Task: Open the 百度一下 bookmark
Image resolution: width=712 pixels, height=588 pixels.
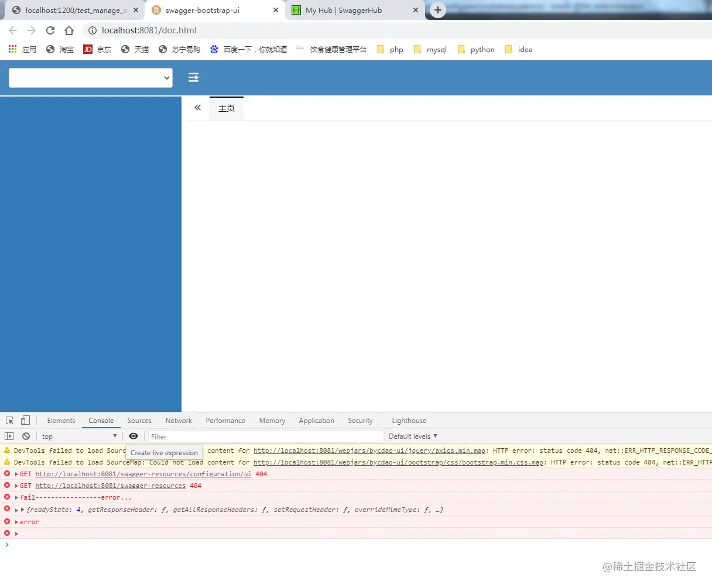Action: pyautogui.click(x=248, y=49)
